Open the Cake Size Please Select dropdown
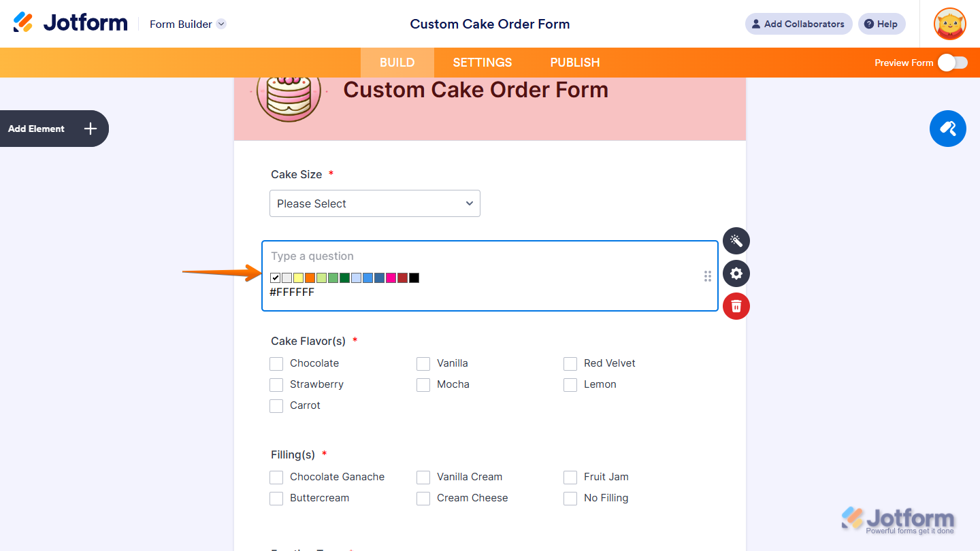This screenshot has width=980, height=551. [x=374, y=203]
